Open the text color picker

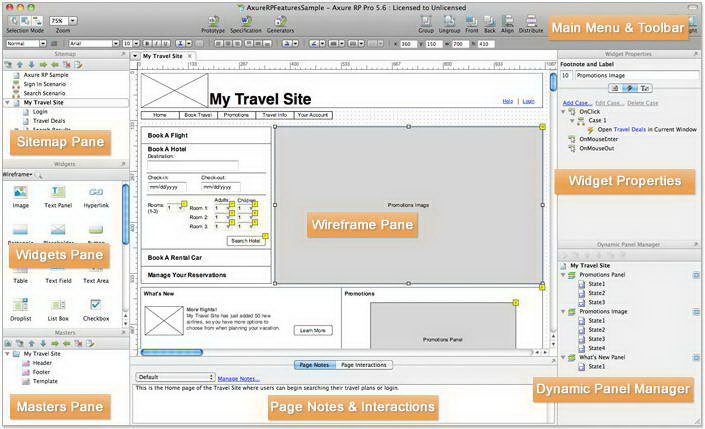(183, 44)
